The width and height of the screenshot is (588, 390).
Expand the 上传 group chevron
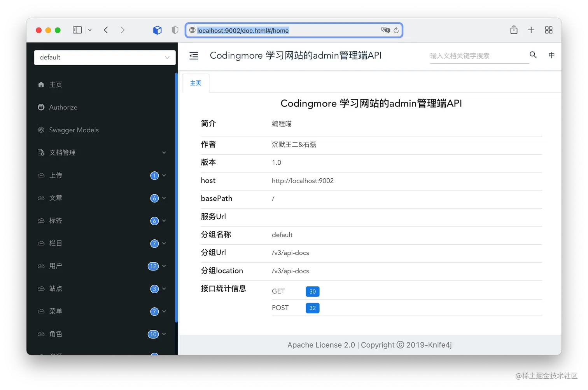coord(164,175)
